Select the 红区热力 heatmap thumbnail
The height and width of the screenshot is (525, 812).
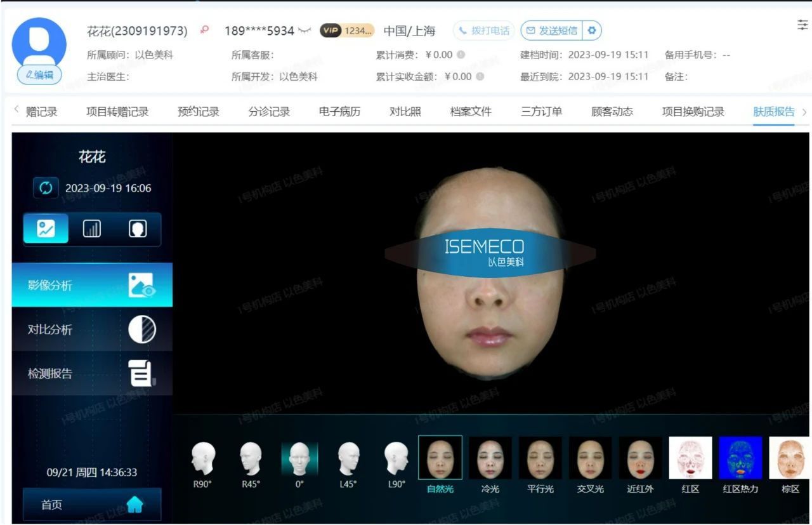(740, 458)
